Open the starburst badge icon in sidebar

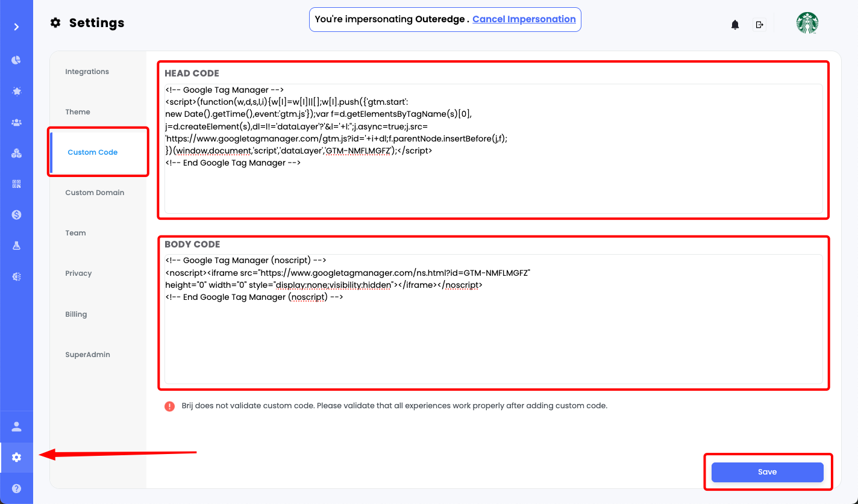[16, 92]
